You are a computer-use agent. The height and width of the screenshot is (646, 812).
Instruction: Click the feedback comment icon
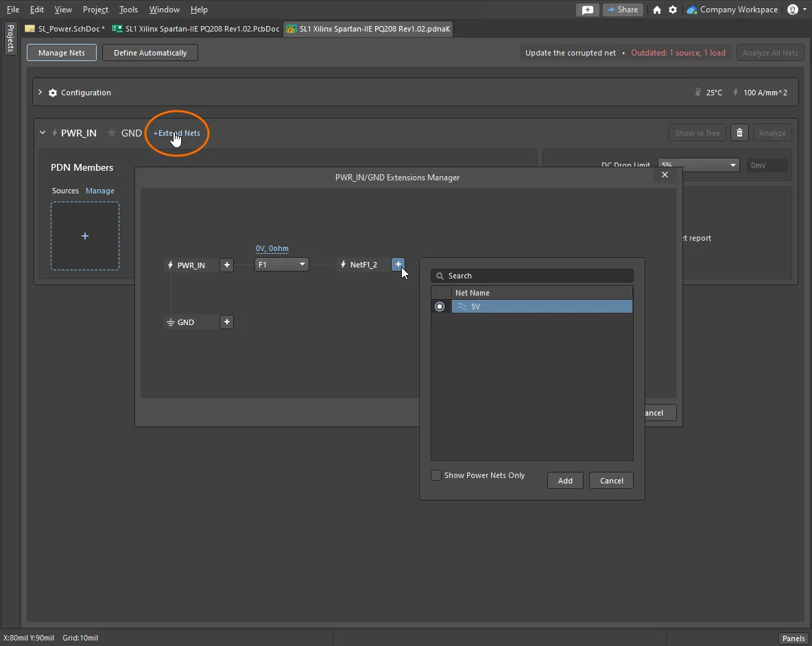click(x=587, y=10)
